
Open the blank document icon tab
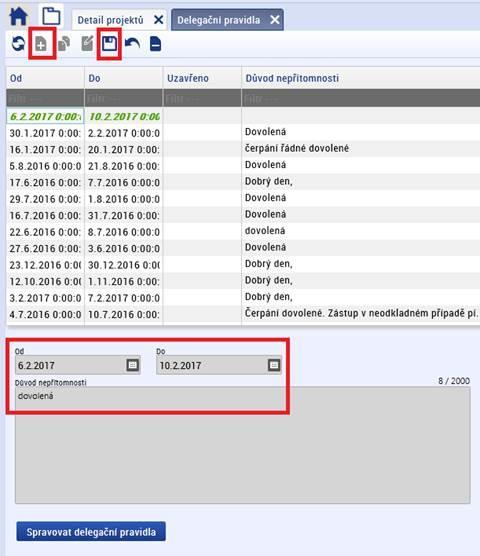51,16
